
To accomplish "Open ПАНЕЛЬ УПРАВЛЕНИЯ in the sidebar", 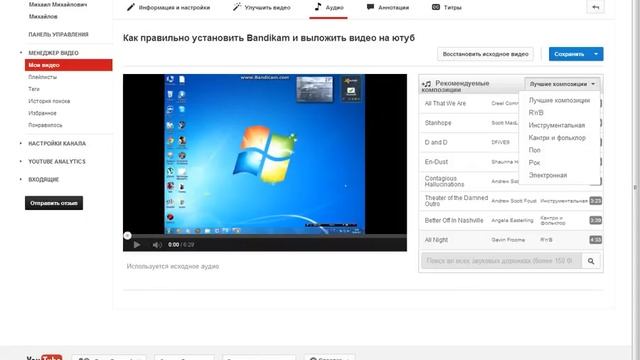I will (x=58, y=35).
